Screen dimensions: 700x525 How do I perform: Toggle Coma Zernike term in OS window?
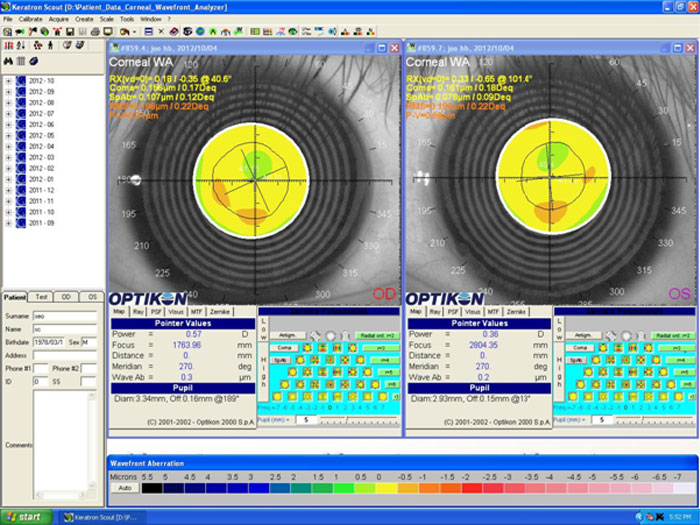580,348
